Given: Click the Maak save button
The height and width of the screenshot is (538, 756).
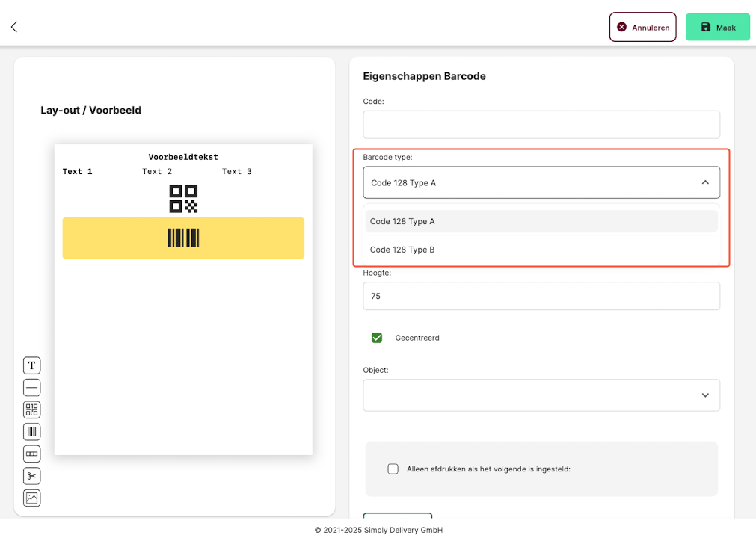Looking at the screenshot, I should pos(717,27).
